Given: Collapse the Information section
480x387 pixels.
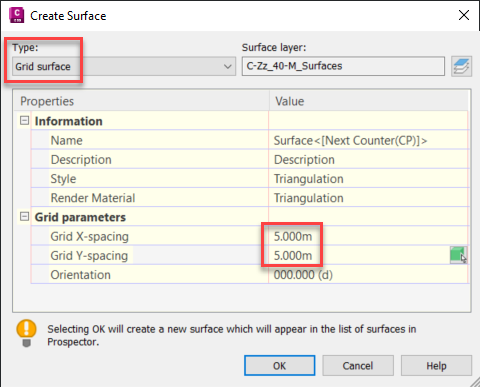Looking at the screenshot, I should (24, 121).
